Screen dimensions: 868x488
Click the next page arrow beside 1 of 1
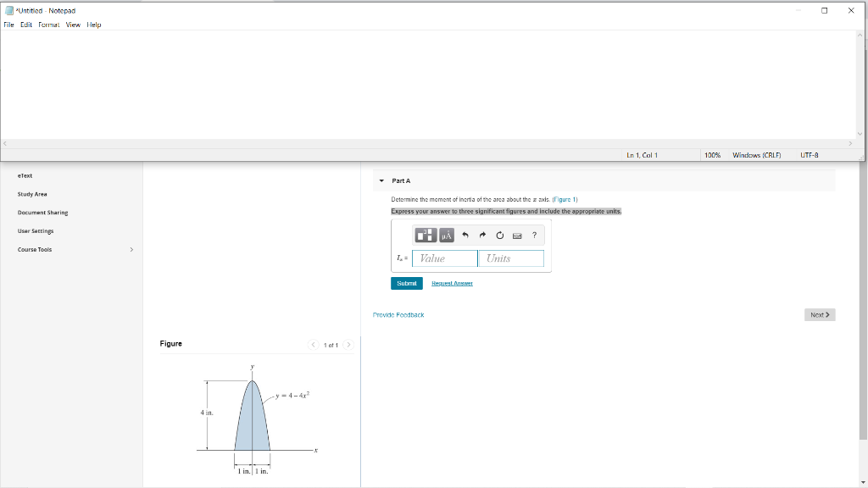(348, 345)
